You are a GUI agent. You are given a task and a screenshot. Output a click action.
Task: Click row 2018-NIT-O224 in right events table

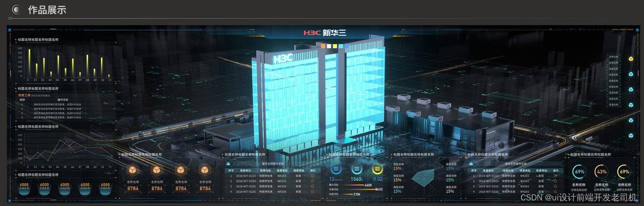[x=515, y=181]
